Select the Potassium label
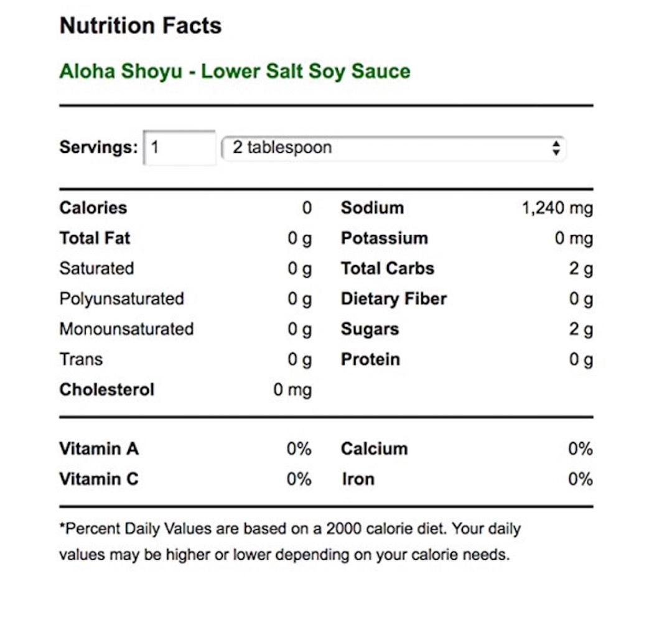Screen dimensions: 672x635 [385, 238]
